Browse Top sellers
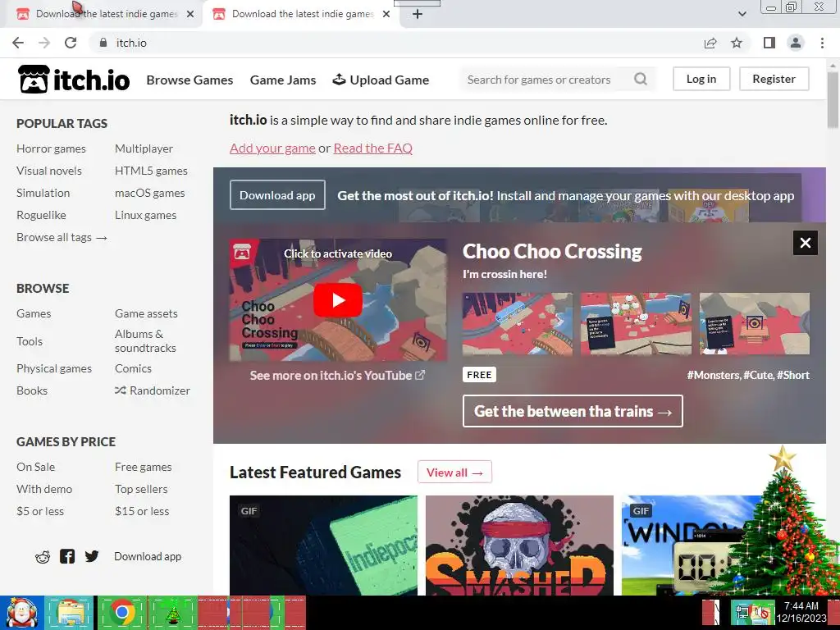The width and height of the screenshot is (840, 630). click(141, 489)
